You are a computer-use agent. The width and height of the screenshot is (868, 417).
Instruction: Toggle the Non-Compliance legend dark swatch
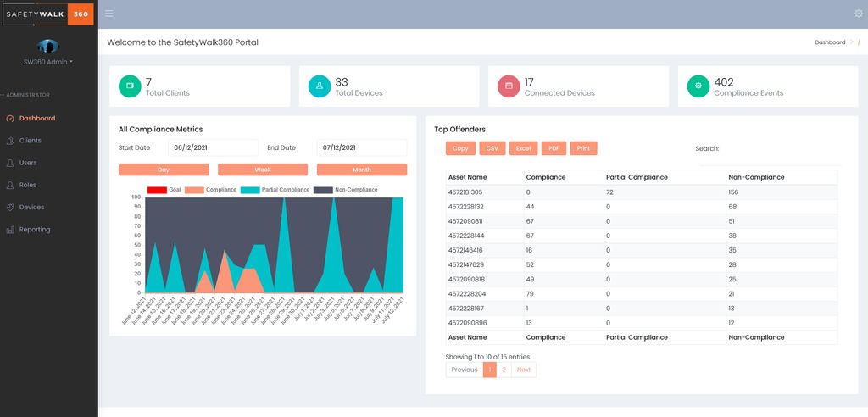[x=323, y=190]
